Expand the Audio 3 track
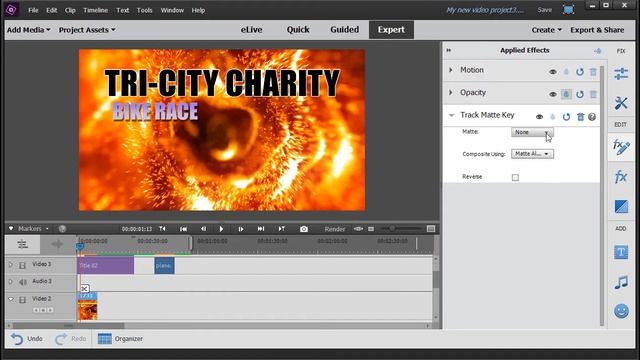 coord(11,282)
